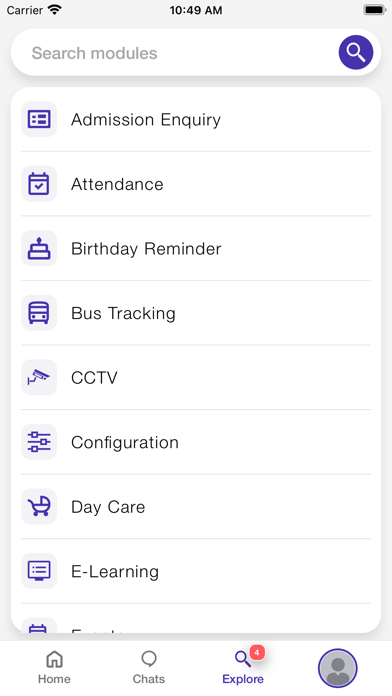Click the Bus Tracking bus icon
392x696 pixels.
click(39, 313)
